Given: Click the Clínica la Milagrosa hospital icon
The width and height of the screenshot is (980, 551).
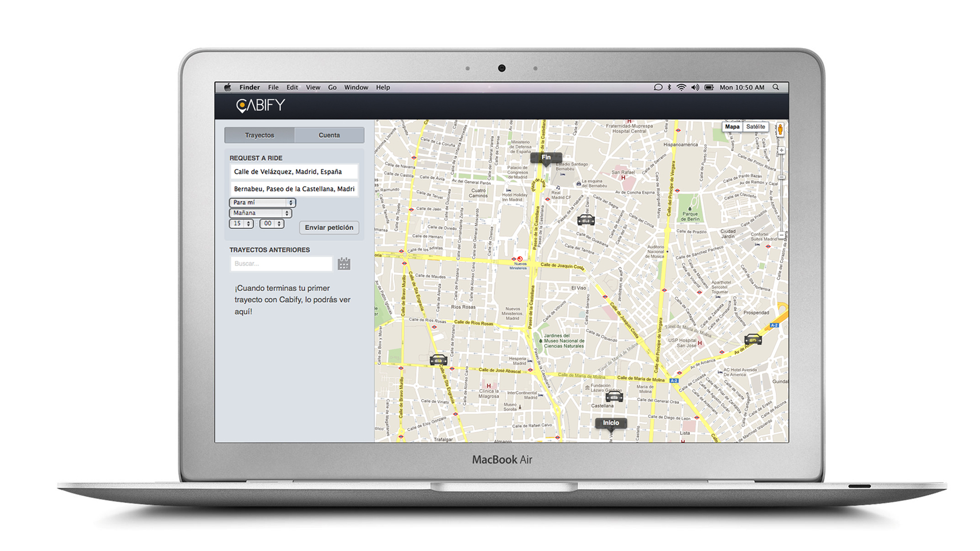Looking at the screenshot, I should [488, 386].
